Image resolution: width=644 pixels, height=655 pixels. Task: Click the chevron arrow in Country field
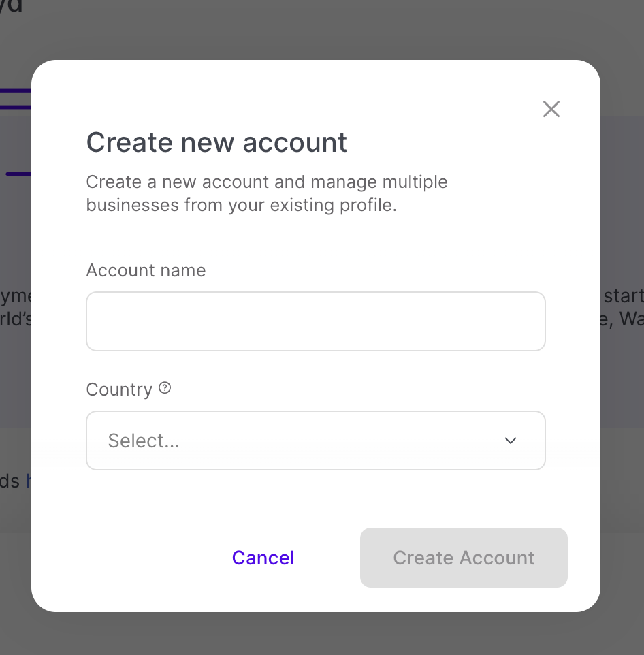click(511, 441)
